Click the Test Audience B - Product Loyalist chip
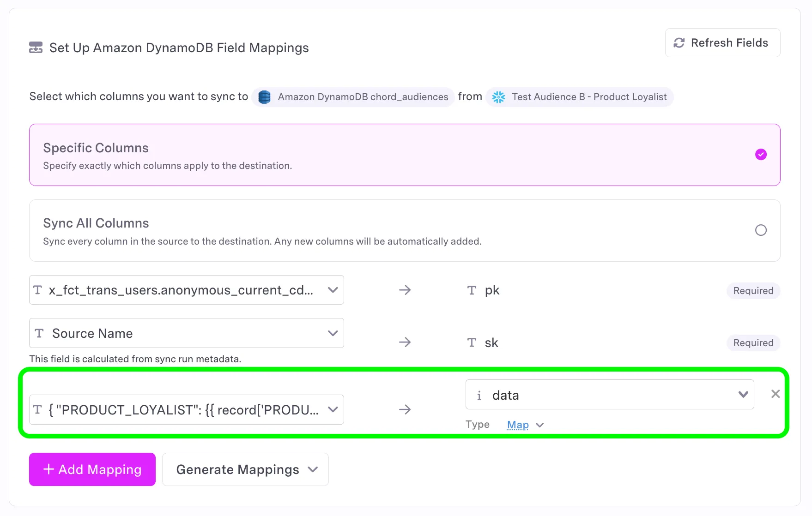Screen dimensions: 812x516 click(x=580, y=97)
